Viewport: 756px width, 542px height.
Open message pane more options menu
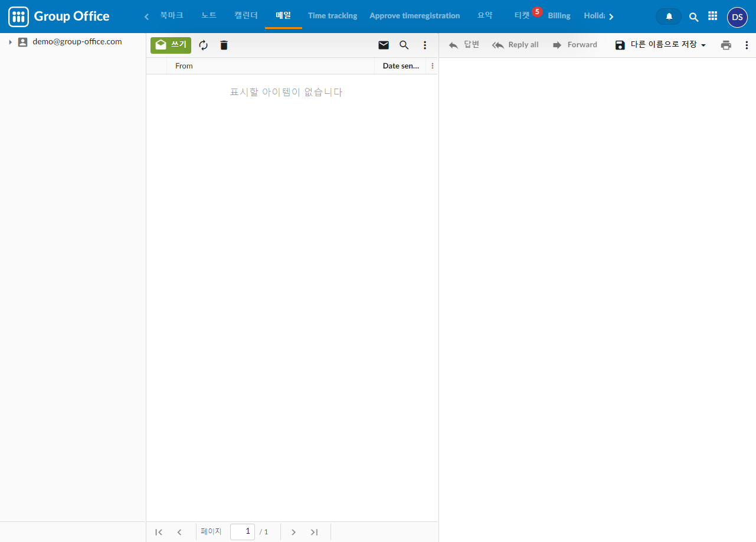coord(747,45)
